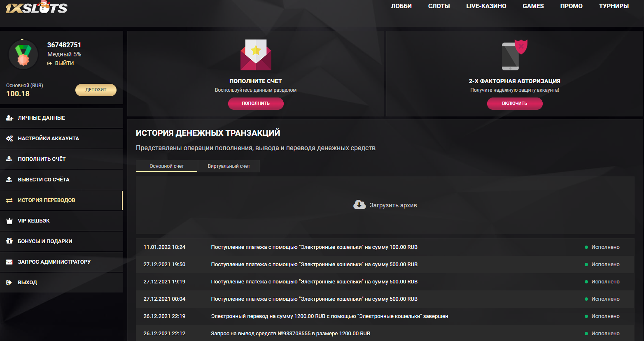This screenshot has height=341, width=644.
Task: Click the crown icon for VIP кешбэк
Action: pos(9,221)
